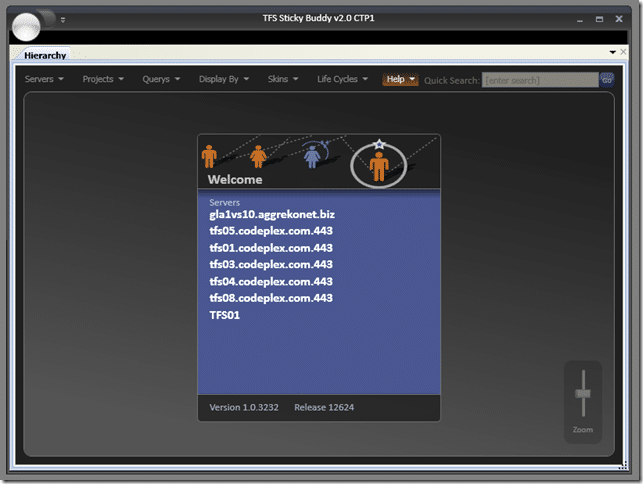Screen dimensions: 643x484
Task: Open the Servers menu
Action: click(x=44, y=79)
